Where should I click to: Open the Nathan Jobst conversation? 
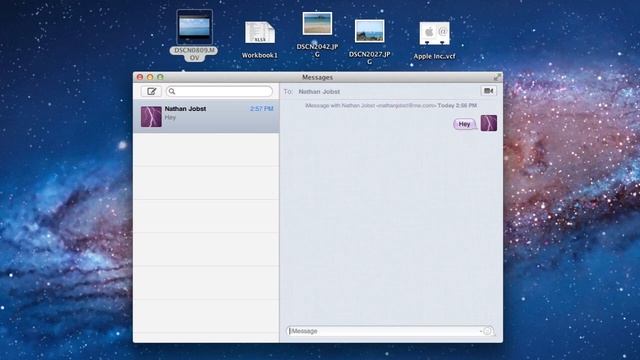tap(206, 116)
